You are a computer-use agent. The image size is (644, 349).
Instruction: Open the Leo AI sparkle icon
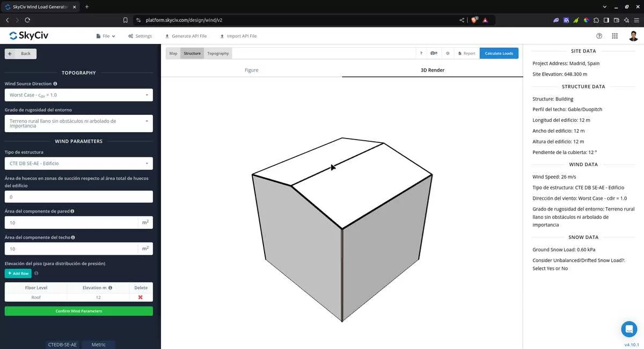coord(626,20)
